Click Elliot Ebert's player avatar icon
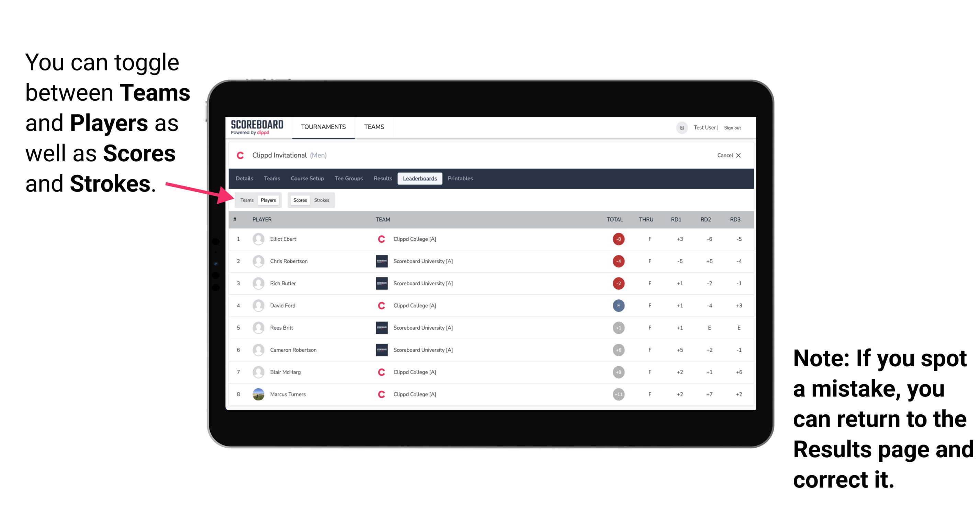The width and height of the screenshot is (980, 527). (258, 239)
